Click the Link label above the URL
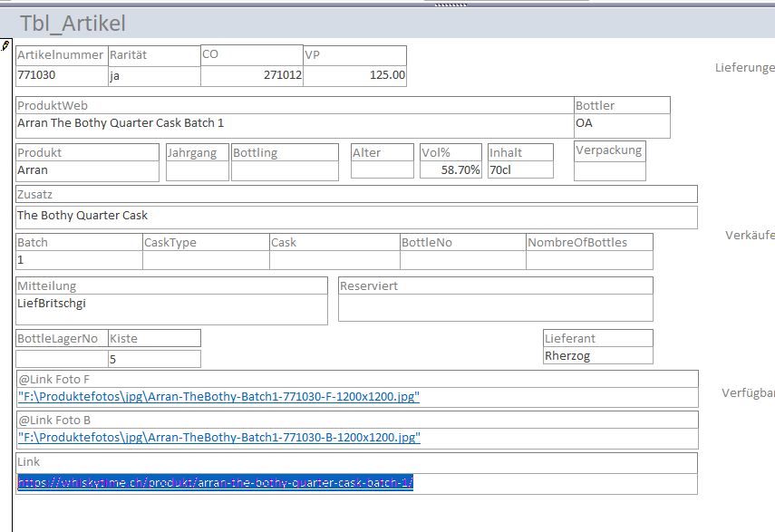The image size is (775, 532). pos(28,462)
